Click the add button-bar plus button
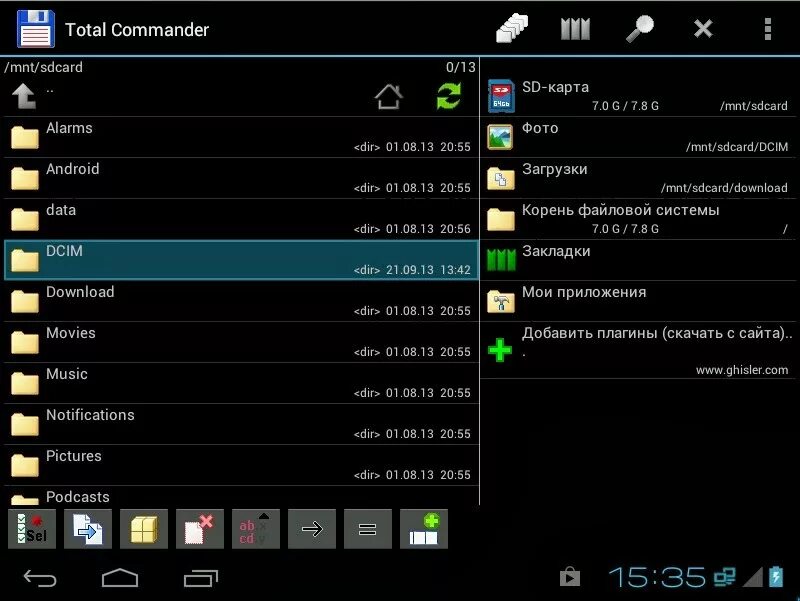This screenshot has height=601, width=800. [424, 529]
